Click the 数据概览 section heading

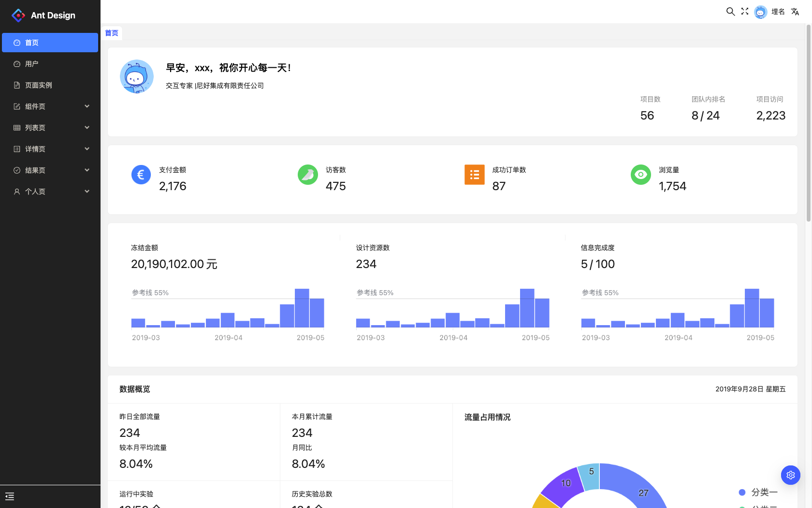tap(135, 389)
